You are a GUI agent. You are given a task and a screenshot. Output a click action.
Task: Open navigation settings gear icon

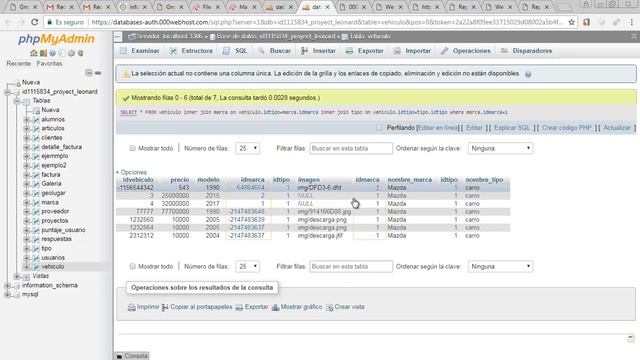tap(71, 53)
